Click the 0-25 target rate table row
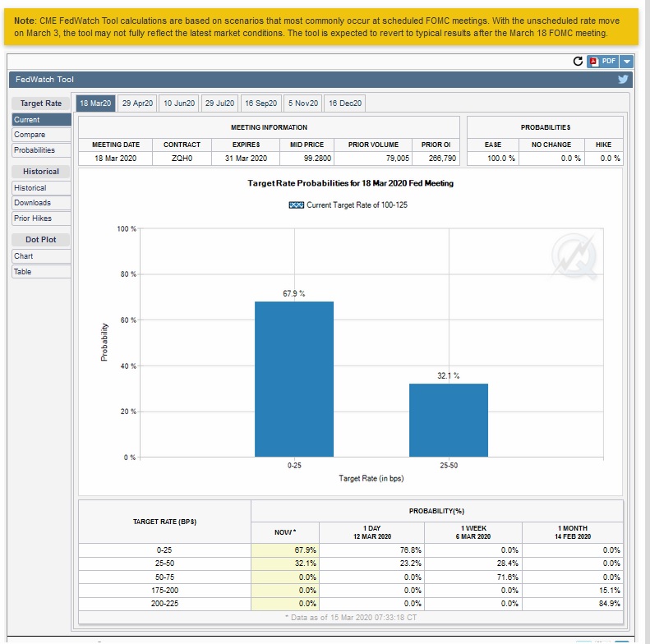The height and width of the screenshot is (644, 650). 351,550
